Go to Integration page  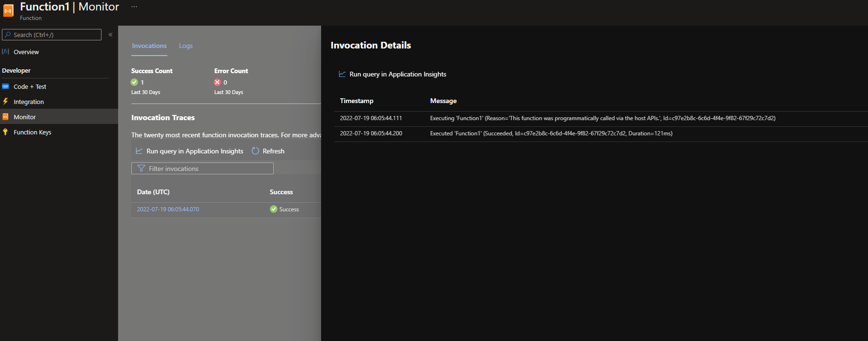(28, 102)
